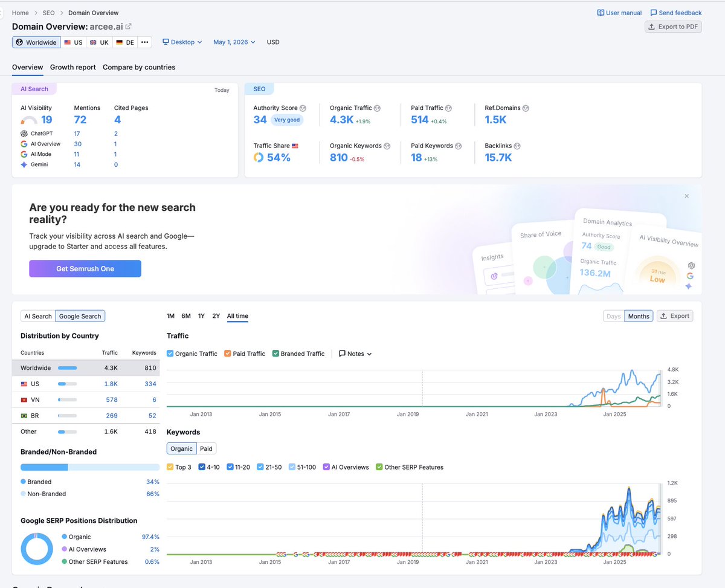Click the US row in country table
Screen dimensions: 725x588
click(x=86, y=384)
